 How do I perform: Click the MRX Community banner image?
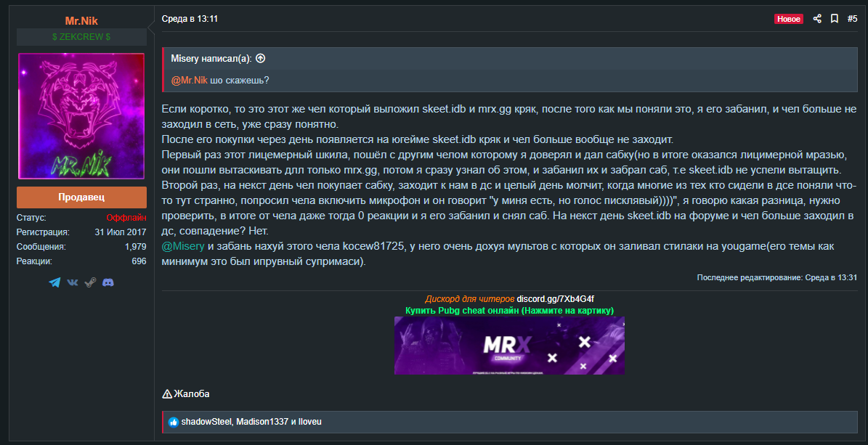pos(509,346)
